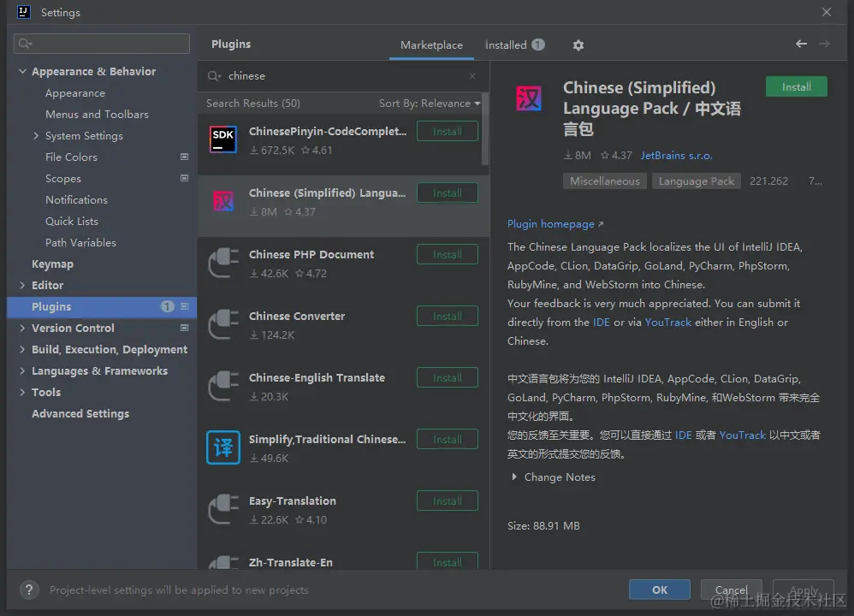Open Menus and Toolbars settings
The width and height of the screenshot is (854, 616).
(x=97, y=115)
